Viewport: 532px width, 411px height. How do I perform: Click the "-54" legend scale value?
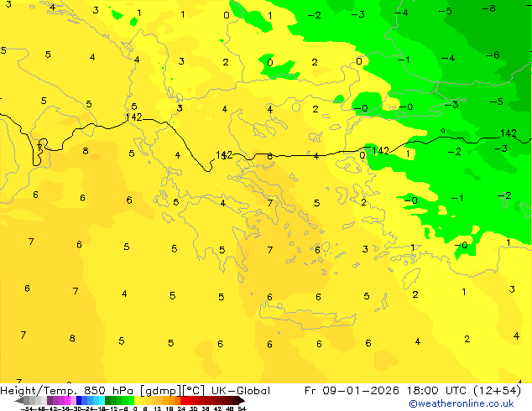[x=27, y=408]
